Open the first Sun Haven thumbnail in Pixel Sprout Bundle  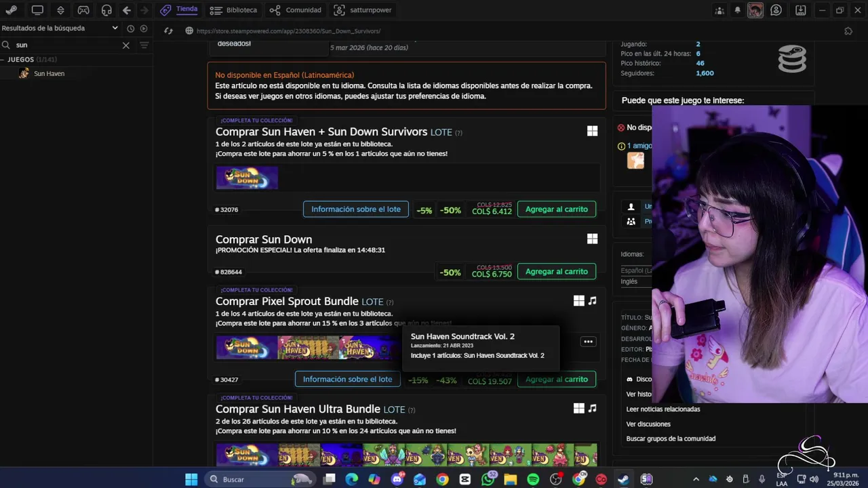pos(308,348)
